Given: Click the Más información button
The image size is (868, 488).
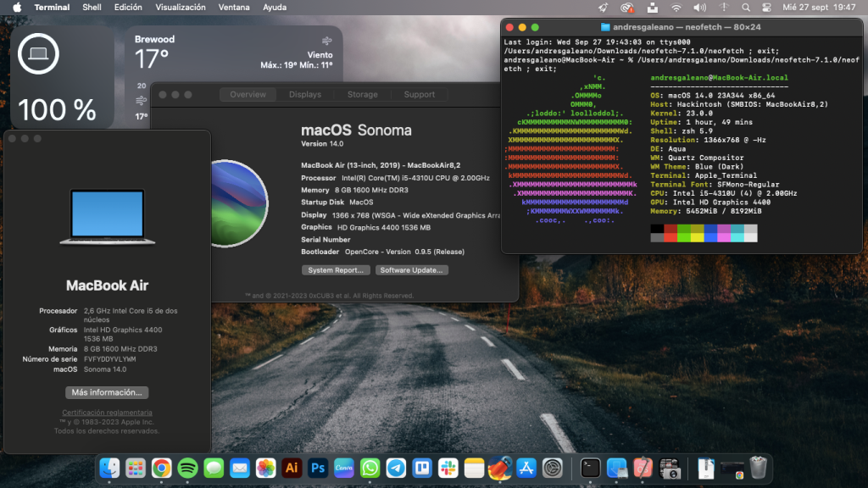Looking at the screenshot, I should (108, 393).
